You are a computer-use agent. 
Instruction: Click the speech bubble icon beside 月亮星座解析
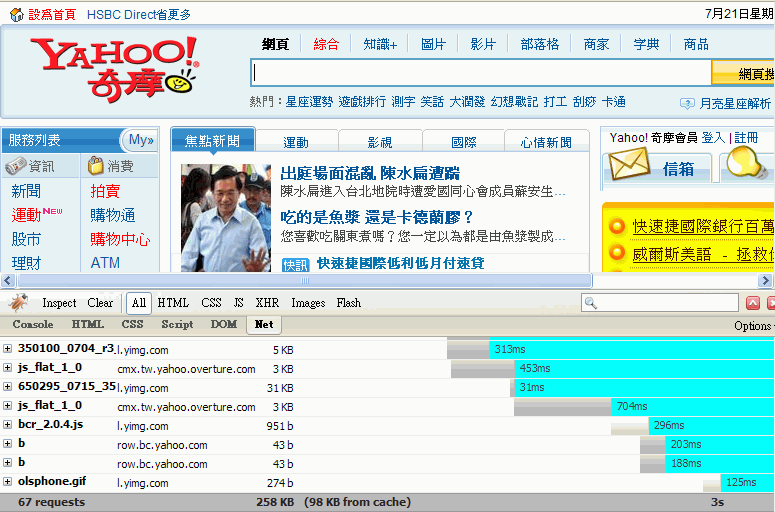[687, 103]
